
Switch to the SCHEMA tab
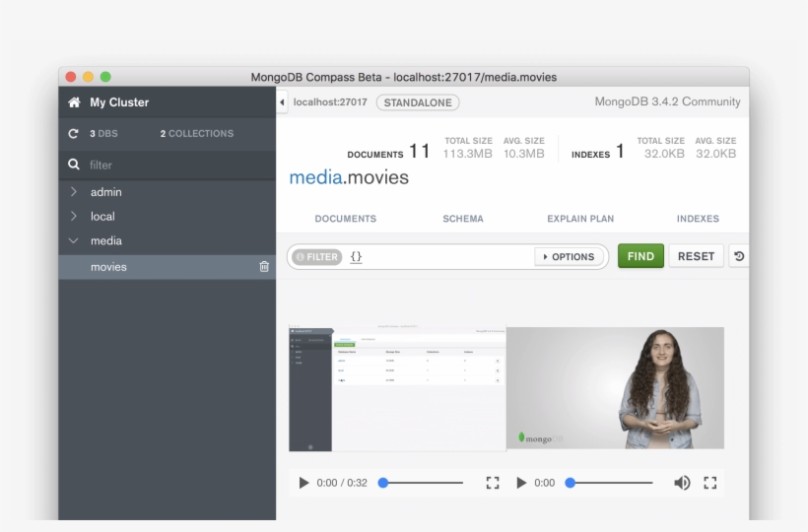[463, 219]
